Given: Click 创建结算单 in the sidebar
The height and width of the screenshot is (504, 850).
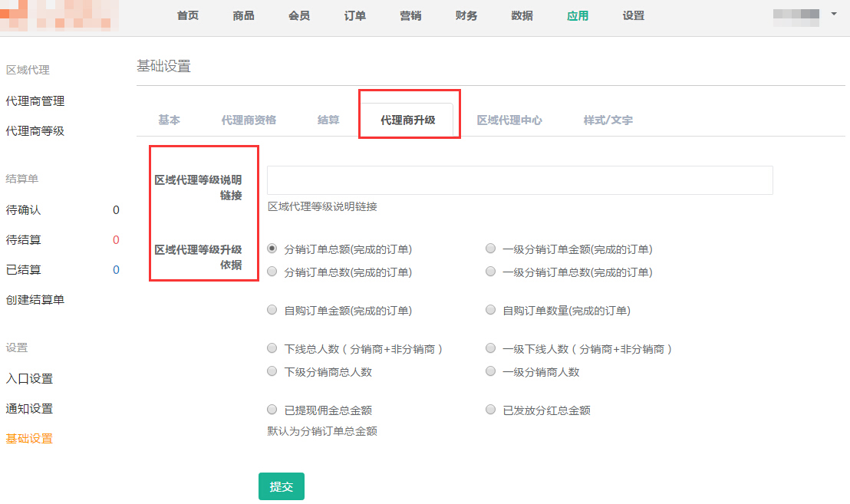Looking at the screenshot, I should point(35,299).
